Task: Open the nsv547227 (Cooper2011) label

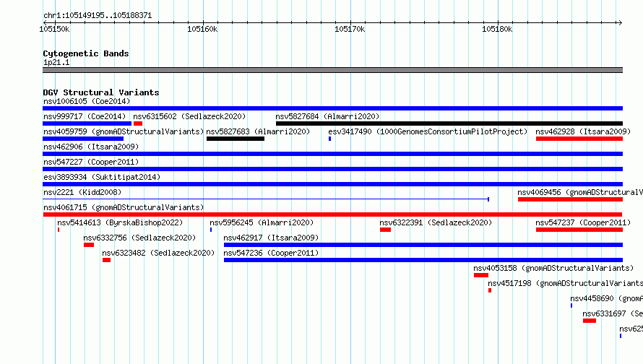Action: [91, 162]
